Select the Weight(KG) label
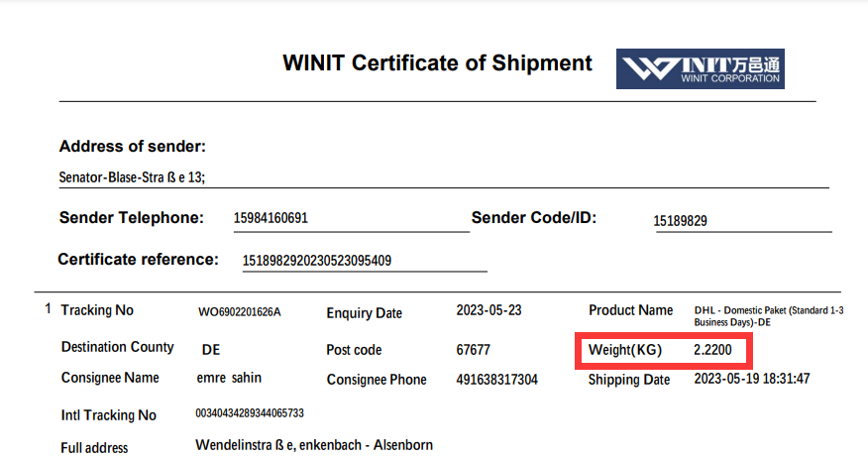Viewport: 868px width, 459px height. (x=625, y=351)
